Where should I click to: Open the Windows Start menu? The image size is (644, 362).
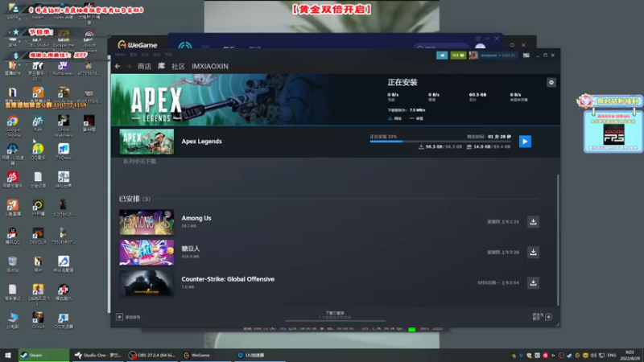click(x=8, y=355)
